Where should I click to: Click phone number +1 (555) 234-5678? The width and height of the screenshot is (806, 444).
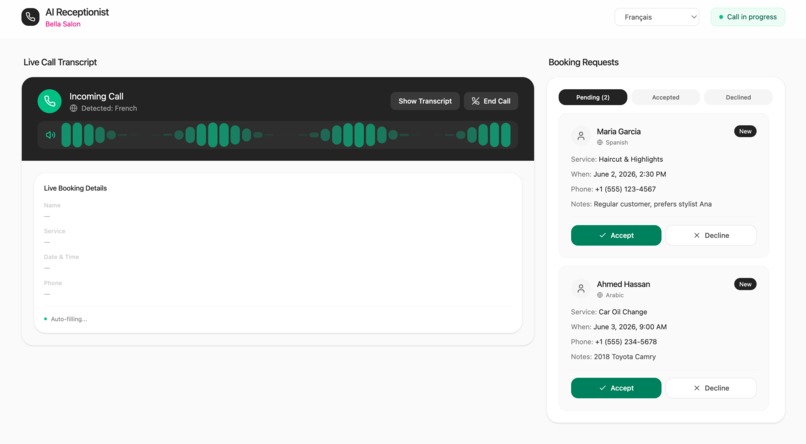pyautogui.click(x=626, y=342)
